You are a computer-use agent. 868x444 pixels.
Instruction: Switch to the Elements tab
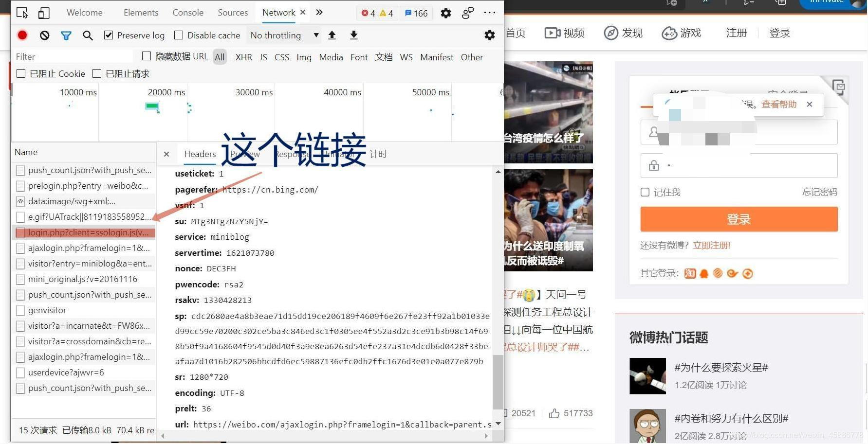(141, 13)
